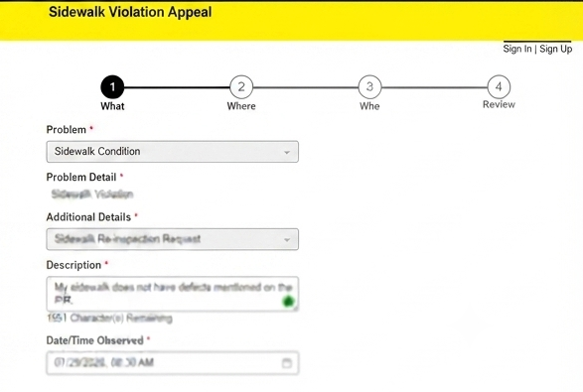583x392 pixels.
Task: Click the Problem Detail label
Action: coord(81,178)
